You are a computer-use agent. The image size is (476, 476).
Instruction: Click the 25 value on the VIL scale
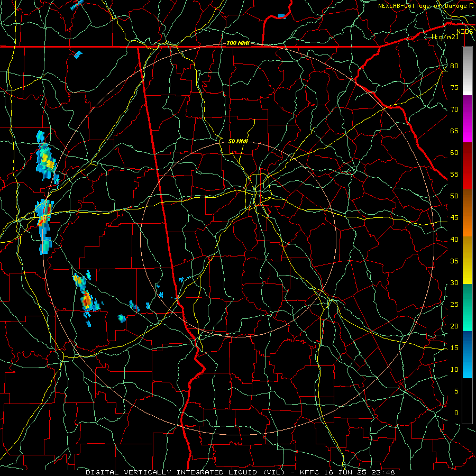pos(454,305)
